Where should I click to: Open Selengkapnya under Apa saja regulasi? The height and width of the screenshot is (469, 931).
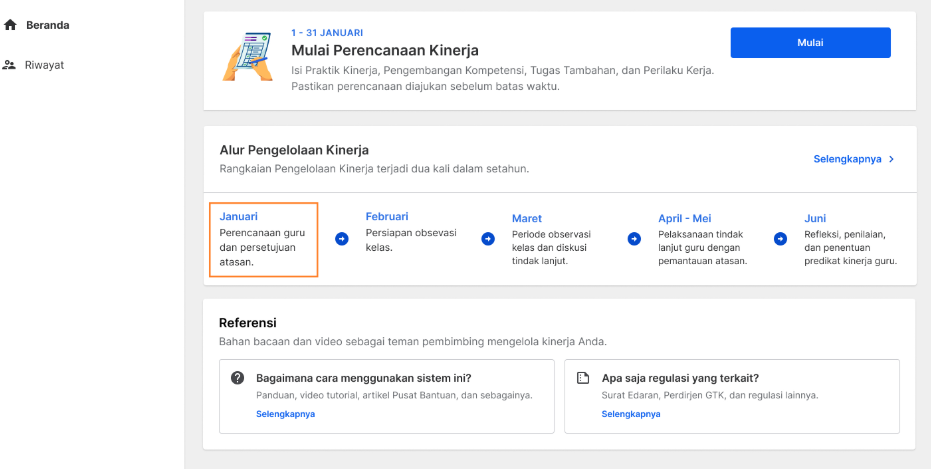point(631,414)
